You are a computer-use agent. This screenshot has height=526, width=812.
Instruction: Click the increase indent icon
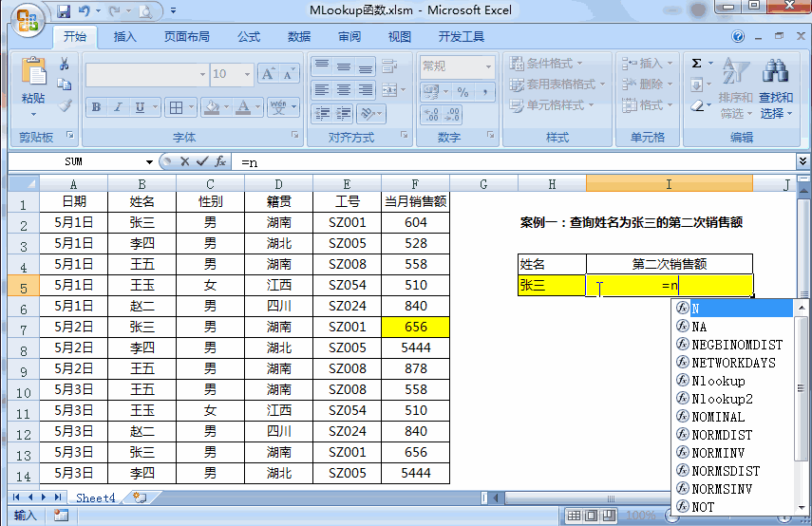click(343, 113)
